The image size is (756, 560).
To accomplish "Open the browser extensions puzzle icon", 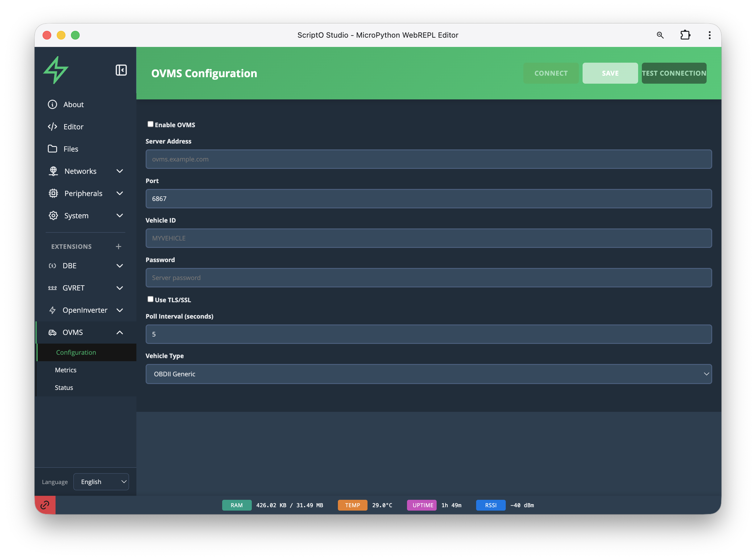I will click(685, 35).
